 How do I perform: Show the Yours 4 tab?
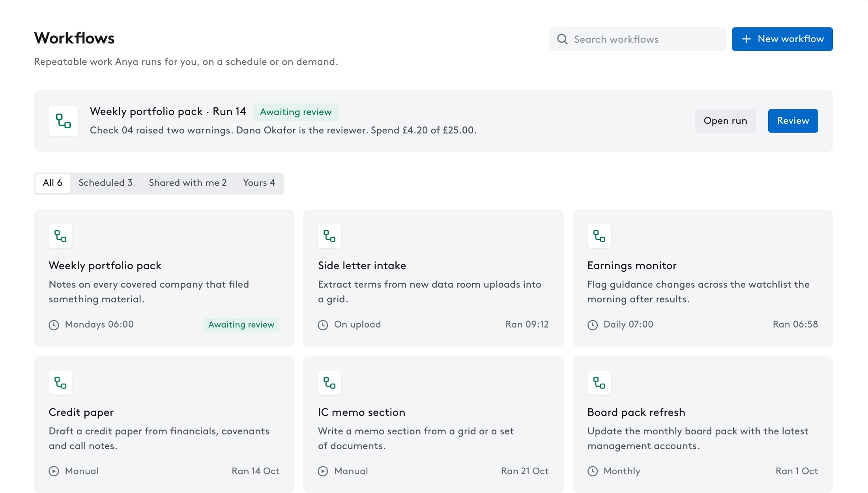click(259, 183)
